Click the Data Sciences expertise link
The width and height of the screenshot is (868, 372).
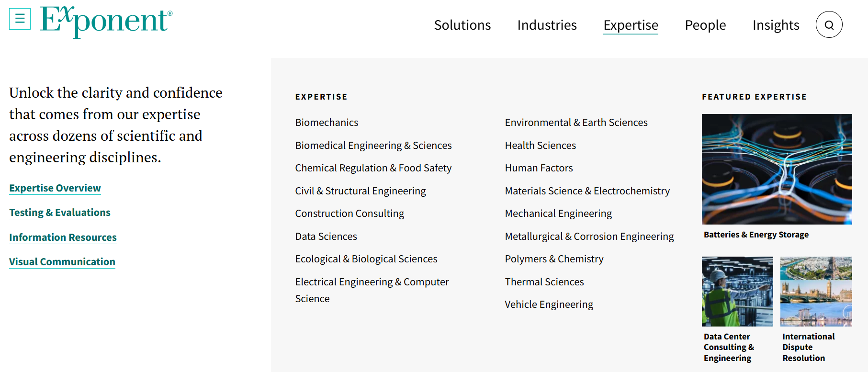pos(326,236)
